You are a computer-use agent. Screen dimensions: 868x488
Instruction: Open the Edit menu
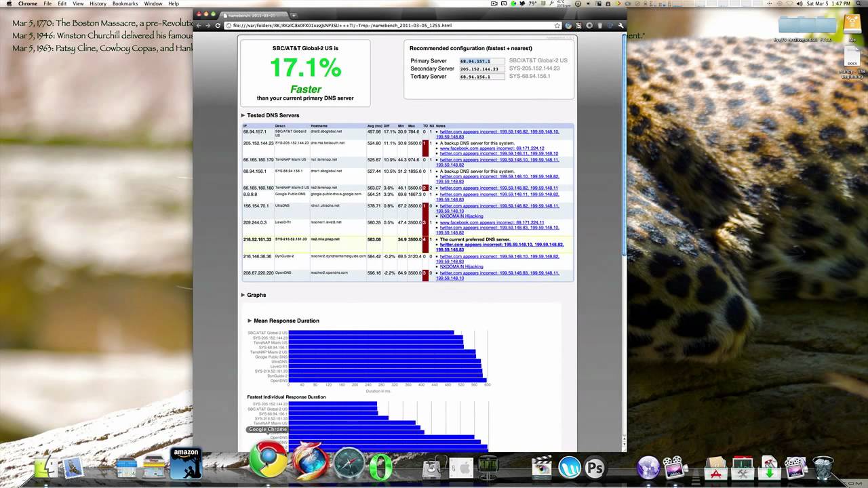point(62,3)
